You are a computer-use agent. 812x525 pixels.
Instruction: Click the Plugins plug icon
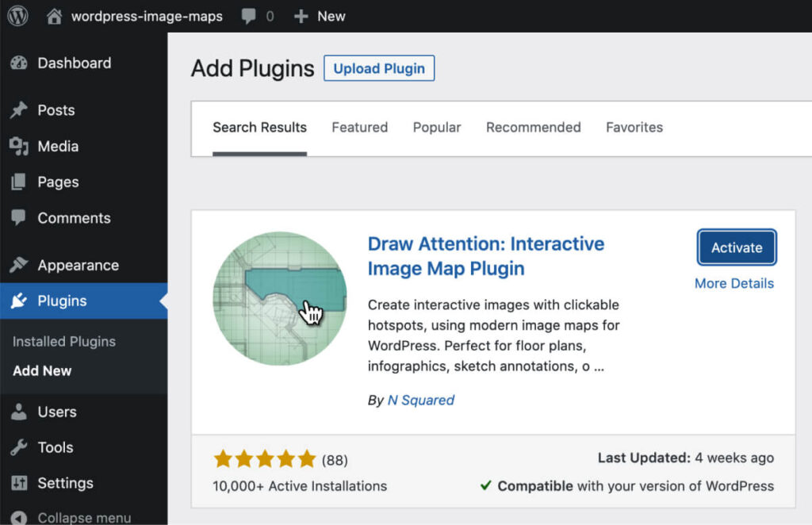coord(20,301)
